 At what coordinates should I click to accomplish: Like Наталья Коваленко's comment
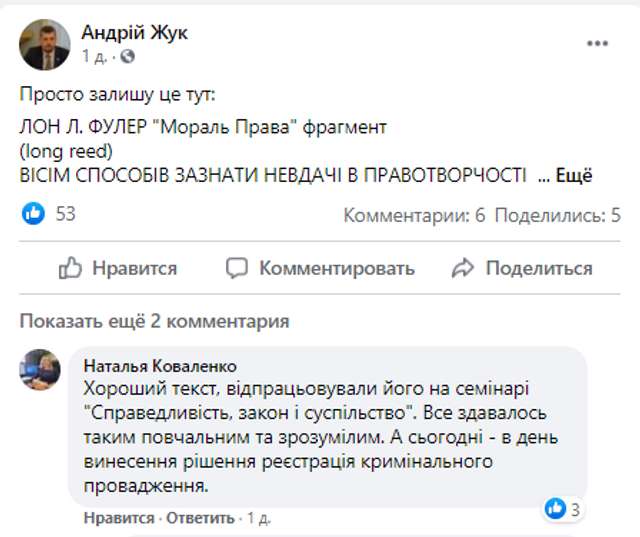[118, 518]
